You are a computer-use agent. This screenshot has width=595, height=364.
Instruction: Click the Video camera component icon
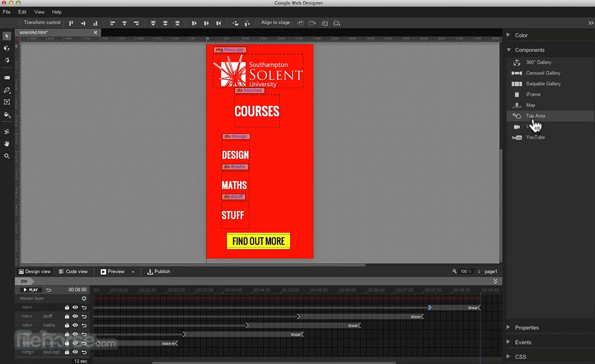(x=517, y=127)
